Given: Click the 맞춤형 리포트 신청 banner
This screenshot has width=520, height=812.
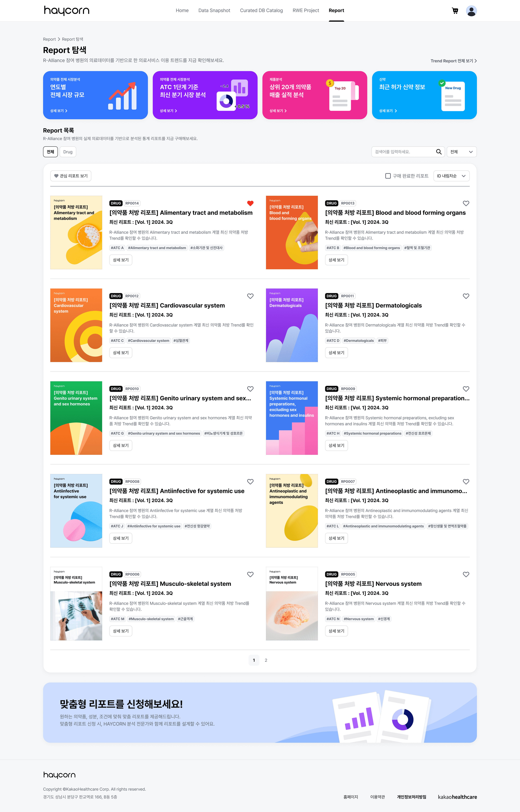Looking at the screenshot, I should point(260,712).
